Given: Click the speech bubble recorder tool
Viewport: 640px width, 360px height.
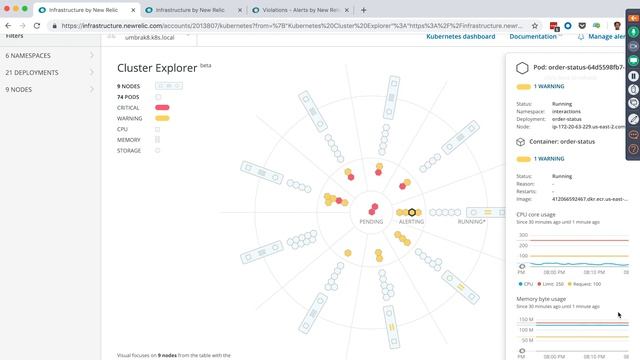Looking at the screenshot, I should (x=633, y=104).
